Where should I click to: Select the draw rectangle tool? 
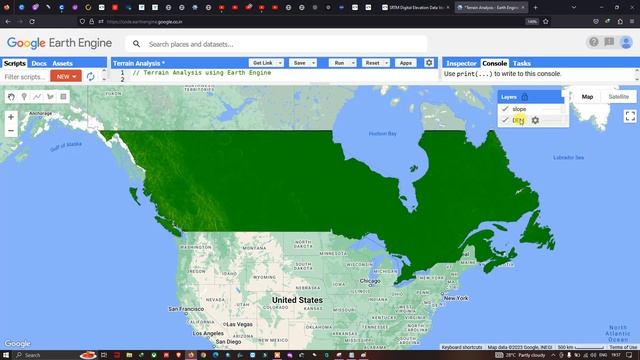pos(63,97)
